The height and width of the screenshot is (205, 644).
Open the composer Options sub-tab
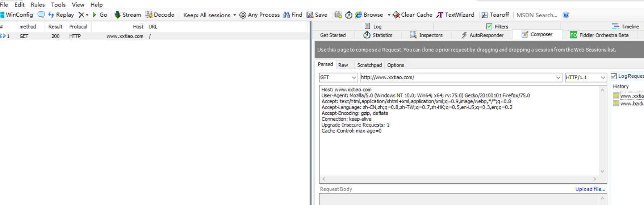[396, 65]
